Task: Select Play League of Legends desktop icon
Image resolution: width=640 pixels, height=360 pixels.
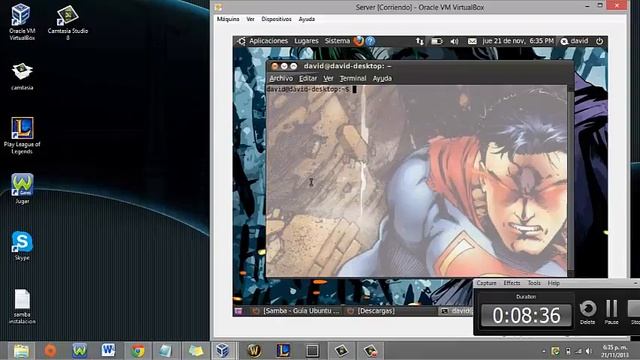Action: click(22, 136)
